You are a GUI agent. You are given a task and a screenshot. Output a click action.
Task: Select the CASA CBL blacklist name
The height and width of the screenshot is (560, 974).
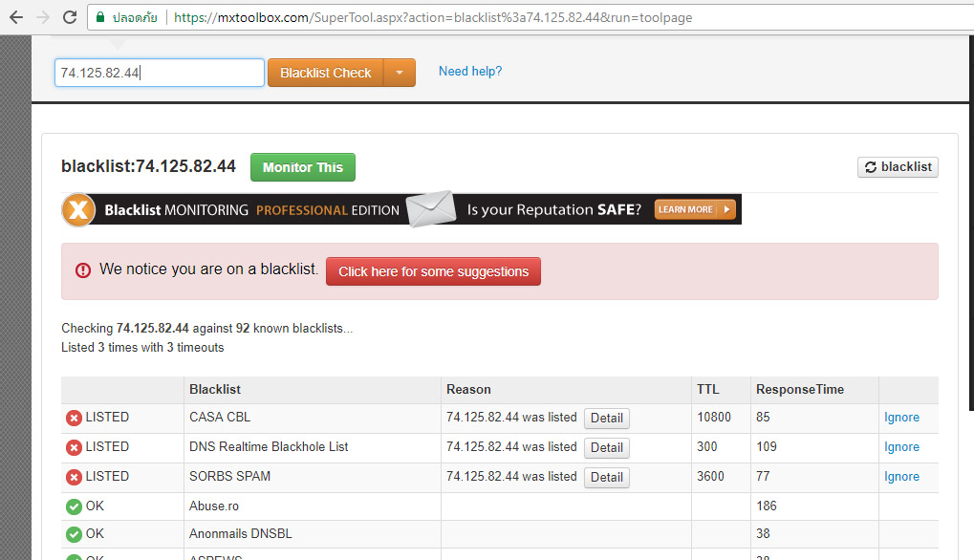(220, 418)
